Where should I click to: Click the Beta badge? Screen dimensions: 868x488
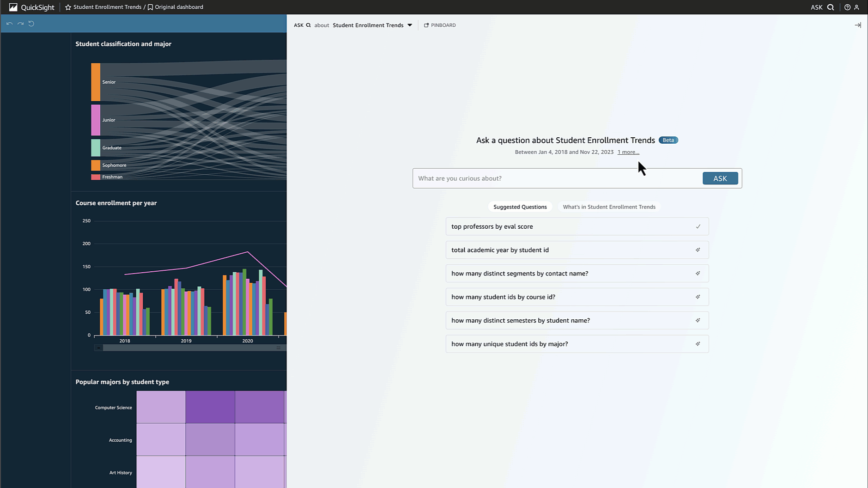pos(668,140)
